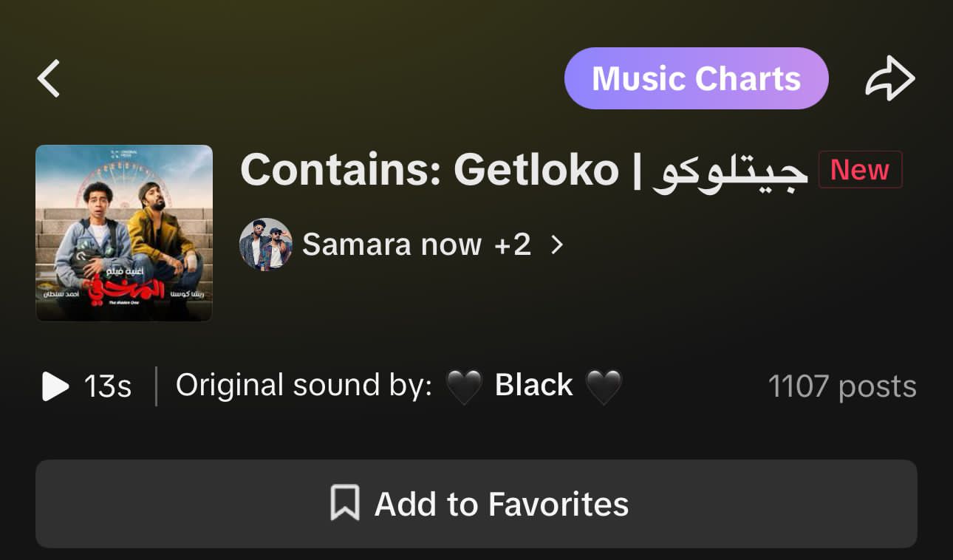Show the +2 additional artists
The image size is (953, 560).
coord(512,245)
